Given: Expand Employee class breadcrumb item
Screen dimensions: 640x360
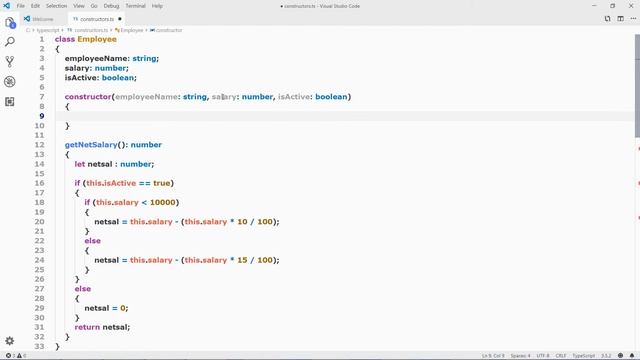Looking at the screenshot, I should pyautogui.click(x=131, y=30).
